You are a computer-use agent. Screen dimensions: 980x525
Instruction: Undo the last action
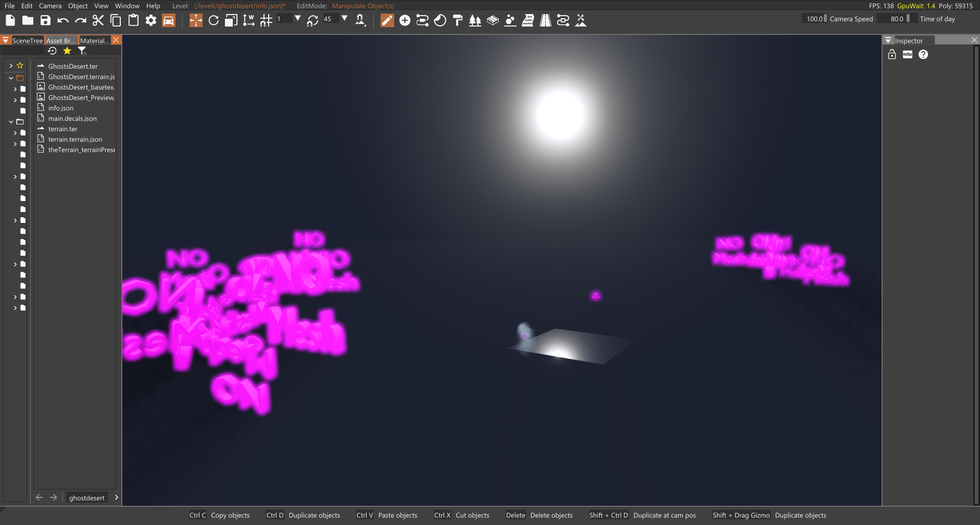coord(63,20)
